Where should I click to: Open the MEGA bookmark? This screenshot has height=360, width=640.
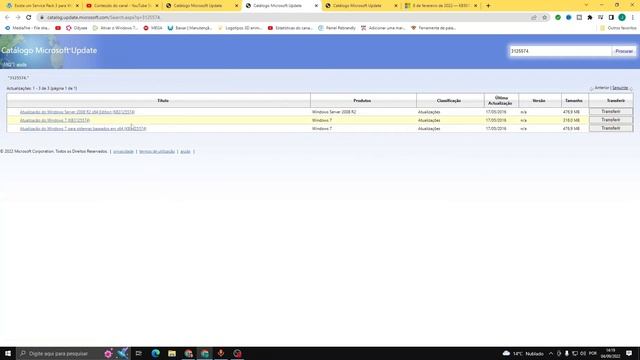pos(153,28)
